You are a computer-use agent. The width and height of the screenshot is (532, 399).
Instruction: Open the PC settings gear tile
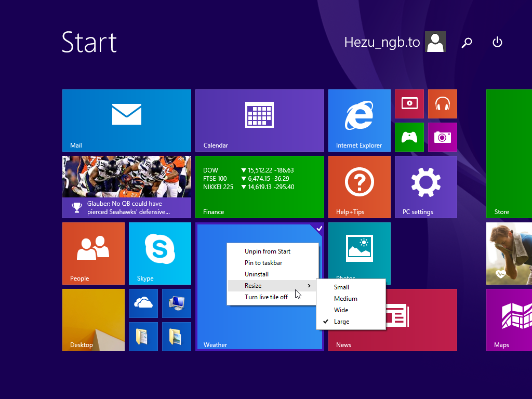(x=425, y=187)
